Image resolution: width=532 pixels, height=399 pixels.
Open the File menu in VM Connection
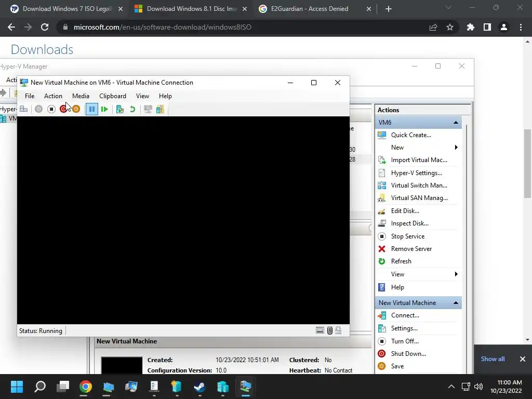[x=30, y=96]
